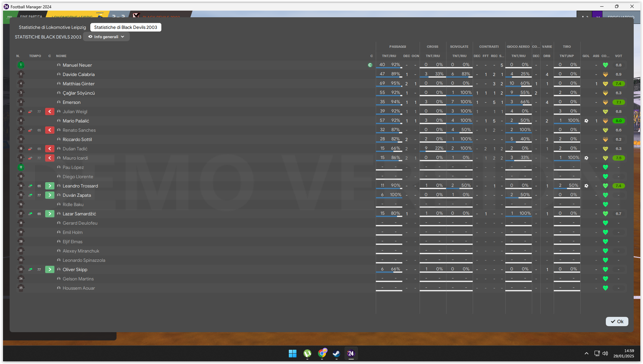Open Mauro Icardi's player name link
Viewport: 643px width, 364px height.
click(x=75, y=158)
